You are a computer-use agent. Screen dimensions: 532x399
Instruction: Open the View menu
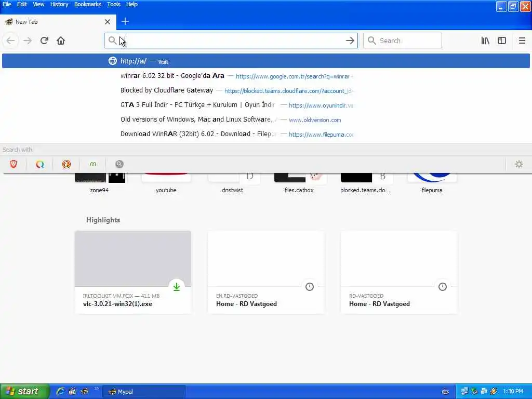click(x=38, y=4)
